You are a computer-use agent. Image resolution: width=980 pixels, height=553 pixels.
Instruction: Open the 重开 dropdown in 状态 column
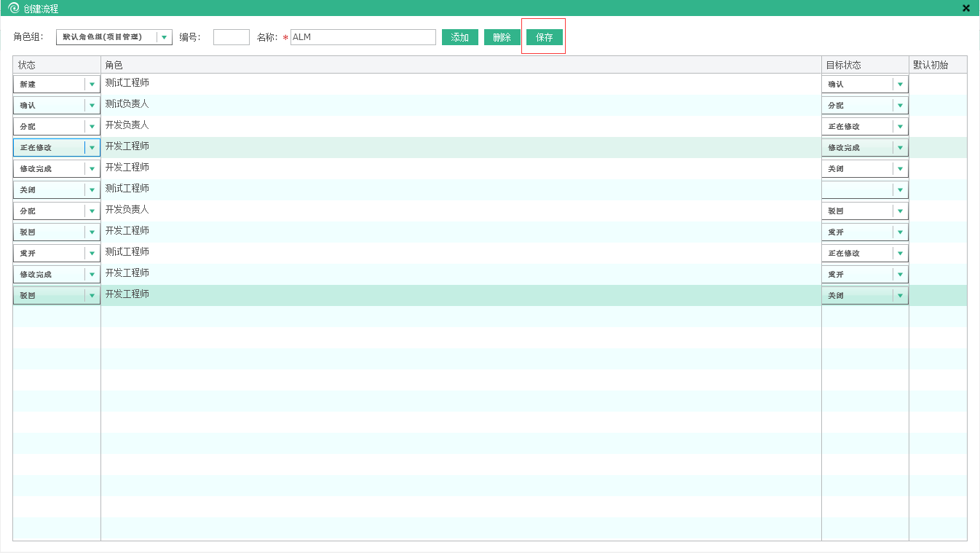tap(92, 254)
